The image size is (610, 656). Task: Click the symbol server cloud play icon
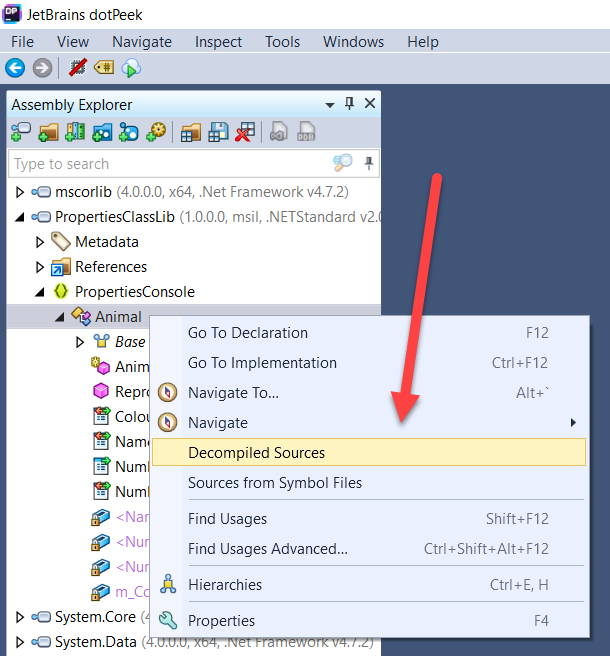point(131,68)
